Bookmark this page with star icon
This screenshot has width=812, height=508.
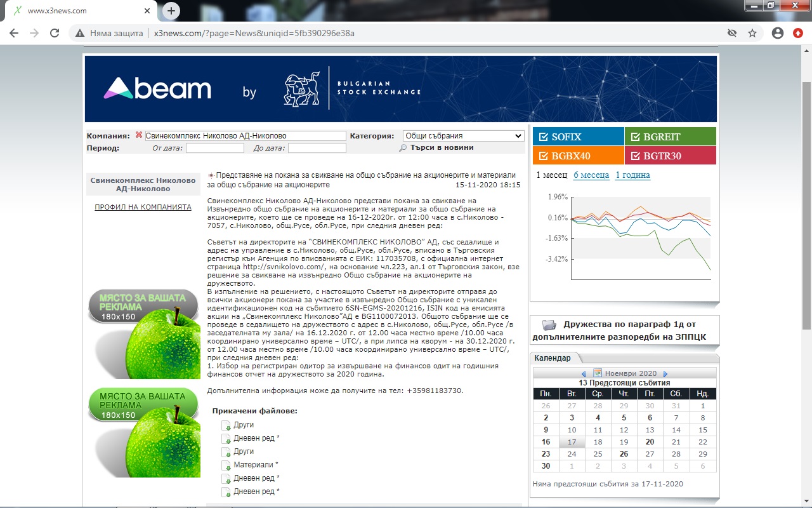click(x=752, y=33)
